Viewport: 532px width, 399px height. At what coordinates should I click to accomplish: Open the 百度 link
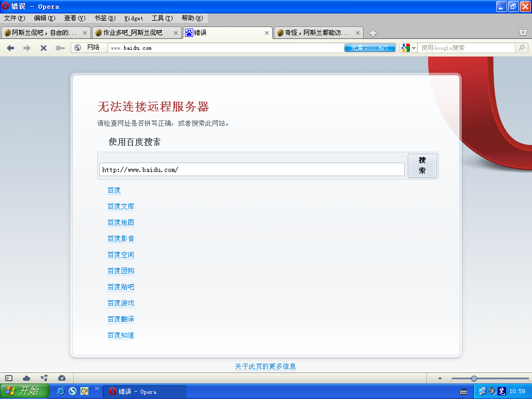114,190
